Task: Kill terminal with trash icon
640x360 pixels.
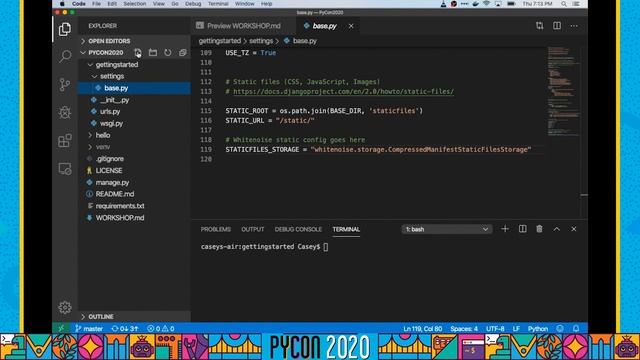Action: click(x=540, y=229)
